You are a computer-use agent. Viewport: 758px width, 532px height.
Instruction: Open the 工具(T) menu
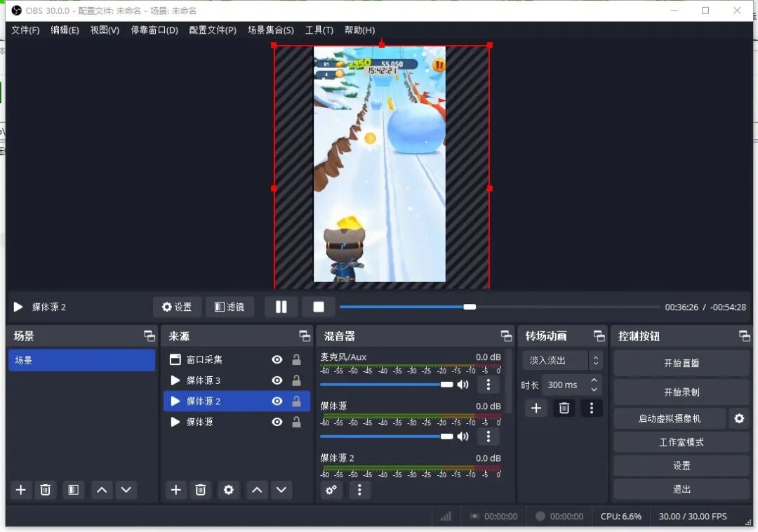click(x=319, y=30)
